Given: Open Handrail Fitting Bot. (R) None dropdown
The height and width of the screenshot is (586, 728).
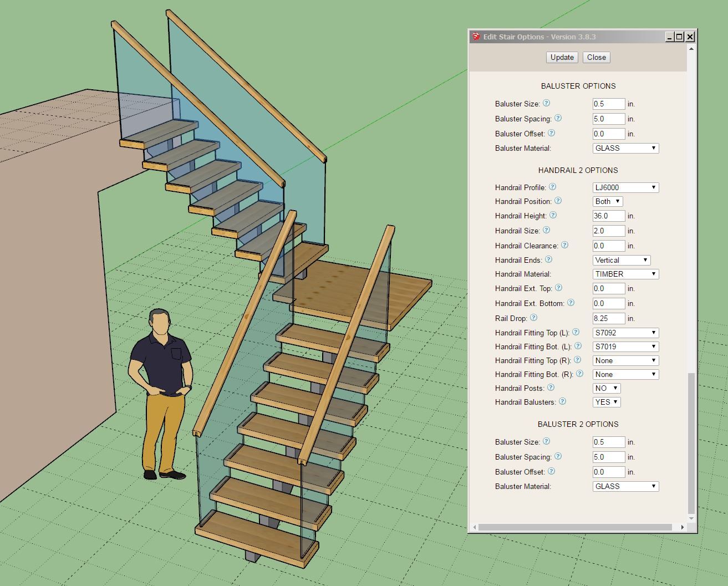Looking at the screenshot, I should point(625,374).
